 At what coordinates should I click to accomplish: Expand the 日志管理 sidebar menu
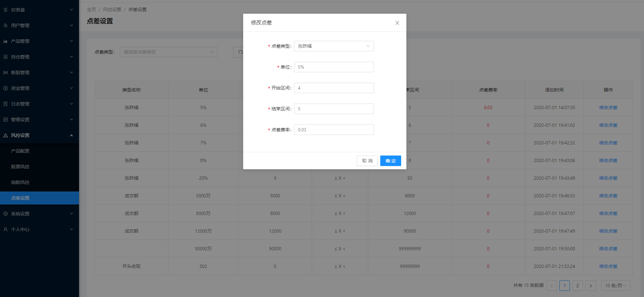[x=39, y=104]
